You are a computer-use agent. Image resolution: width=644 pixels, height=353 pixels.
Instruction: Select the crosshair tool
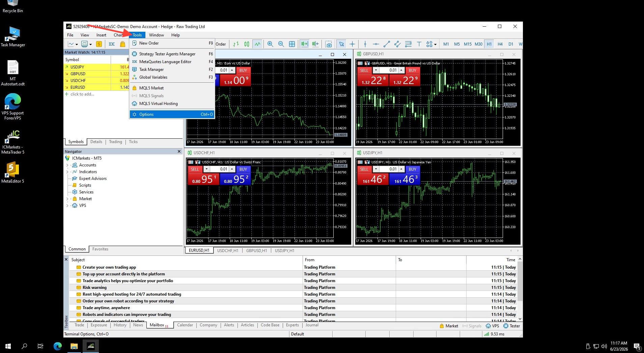[x=352, y=44]
